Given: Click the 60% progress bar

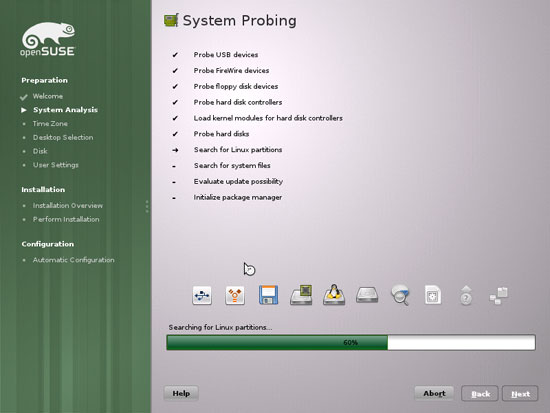Looking at the screenshot, I should pos(351,342).
